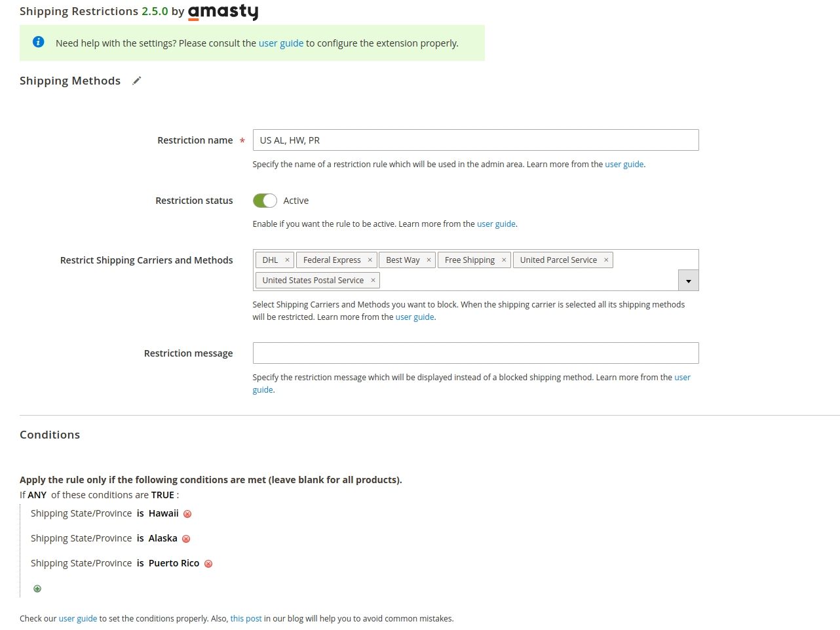Screen dimensions: 840x630
Task: Toggle the Restriction status switch
Action: pos(265,201)
